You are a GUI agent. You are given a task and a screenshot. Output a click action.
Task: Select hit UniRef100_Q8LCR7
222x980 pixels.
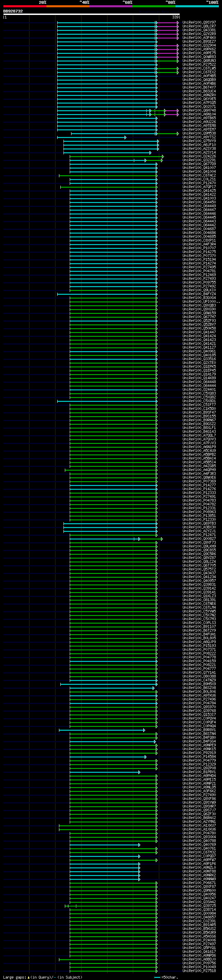[x=199, y=26]
